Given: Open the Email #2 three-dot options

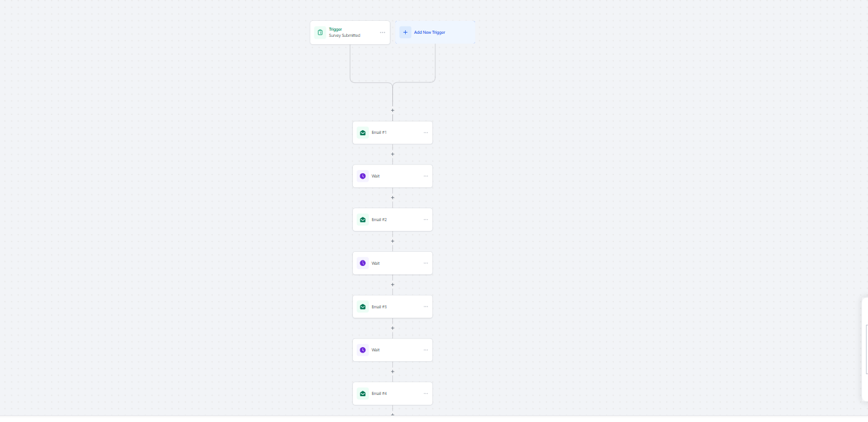Looking at the screenshot, I should (425, 220).
